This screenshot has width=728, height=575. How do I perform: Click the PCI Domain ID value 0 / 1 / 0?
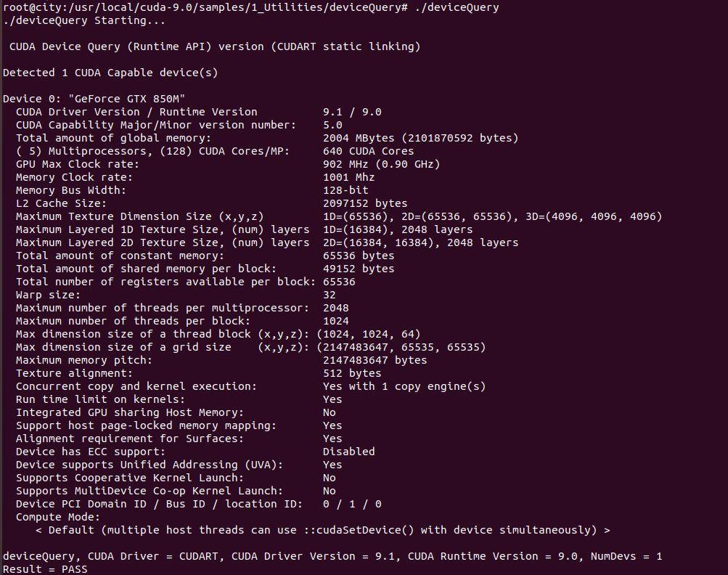click(x=352, y=504)
